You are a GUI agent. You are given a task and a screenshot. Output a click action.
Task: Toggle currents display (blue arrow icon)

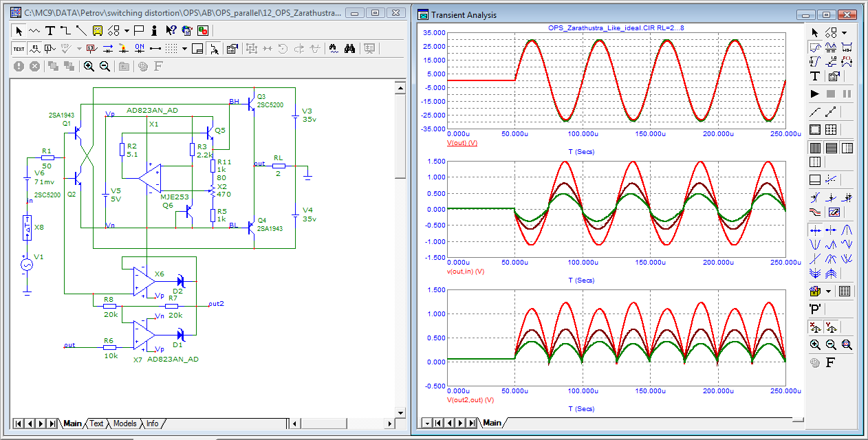[x=108, y=48]
